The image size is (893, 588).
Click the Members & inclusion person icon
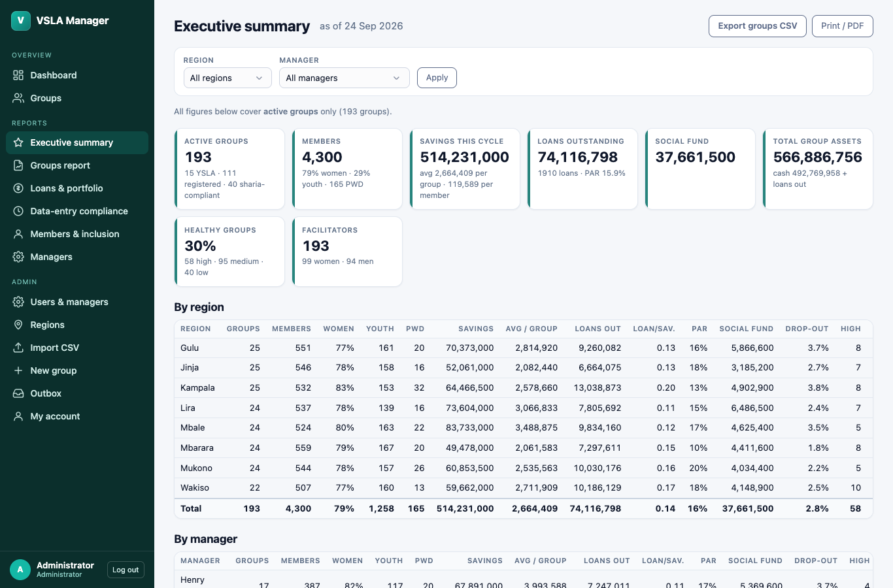coord(18,234)
